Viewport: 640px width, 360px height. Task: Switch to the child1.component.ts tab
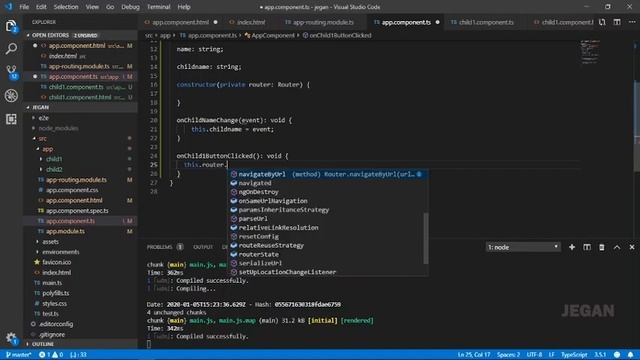click(486, 22)
